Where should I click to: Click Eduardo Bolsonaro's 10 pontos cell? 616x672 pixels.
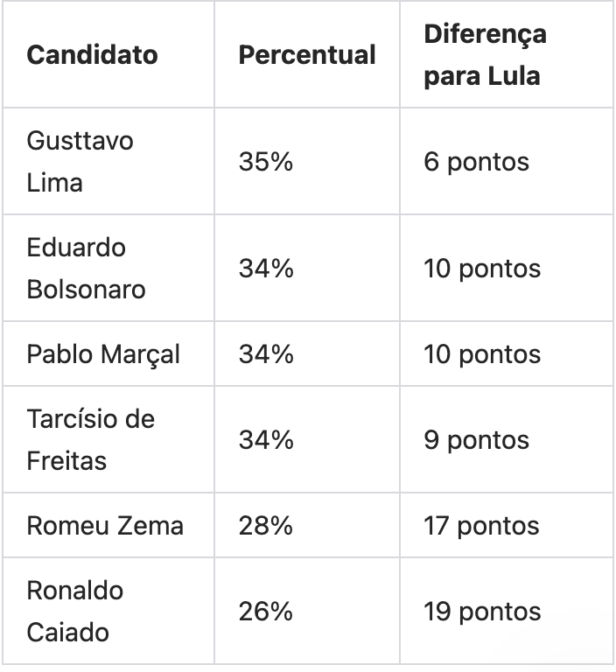pos(482,269)
